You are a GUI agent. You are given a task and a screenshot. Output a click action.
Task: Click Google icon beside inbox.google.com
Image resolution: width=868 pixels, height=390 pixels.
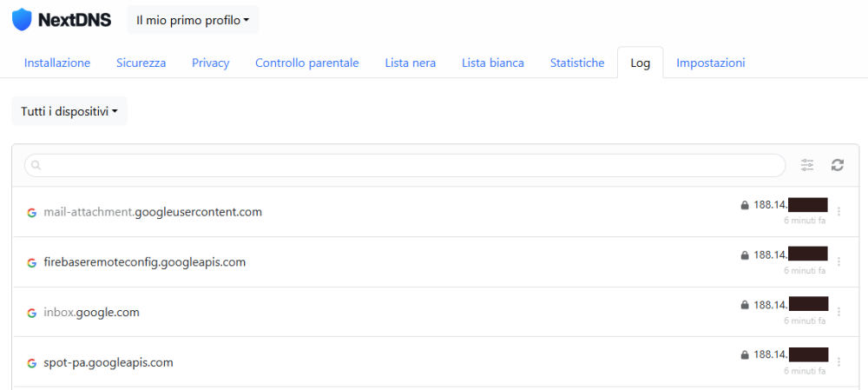[x=32, y=313]
